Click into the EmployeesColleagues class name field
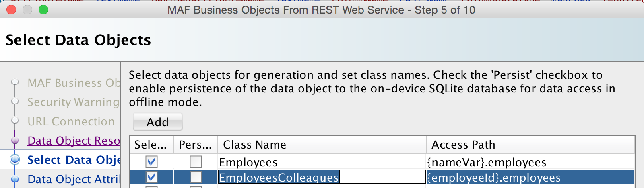This screenshot has width=644, height=188. 321,177
